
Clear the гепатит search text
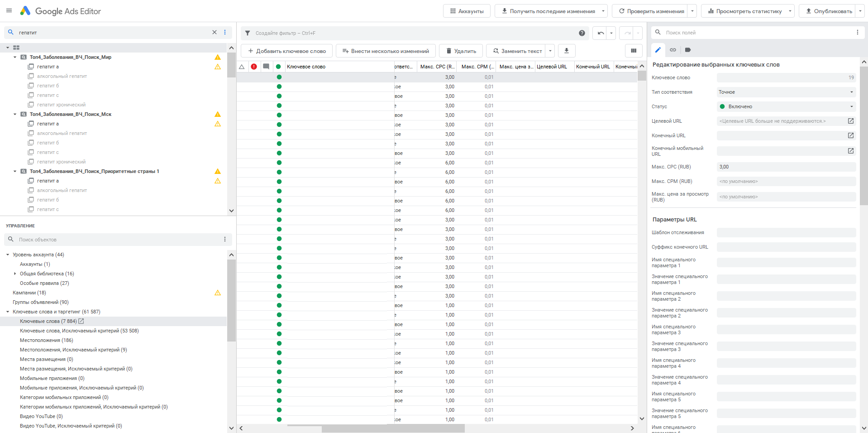coord(215,32)
